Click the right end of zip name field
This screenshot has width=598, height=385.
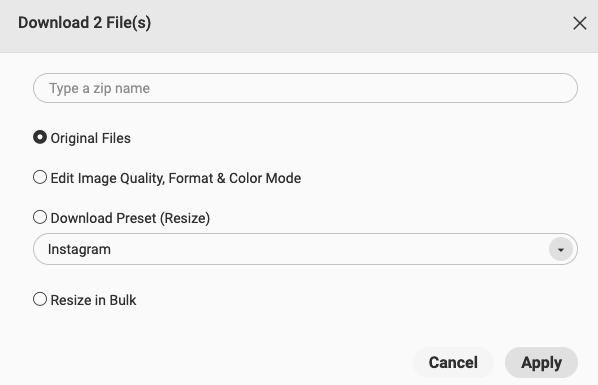[x=553, y=88]
